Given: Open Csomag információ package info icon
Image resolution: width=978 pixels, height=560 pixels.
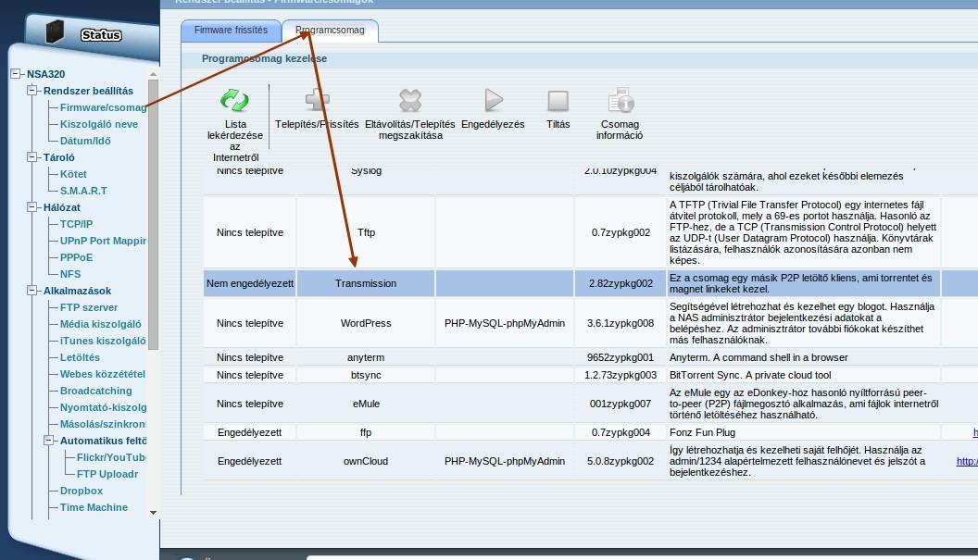Looking at the screenshot, I should click(x=621, y=100).
